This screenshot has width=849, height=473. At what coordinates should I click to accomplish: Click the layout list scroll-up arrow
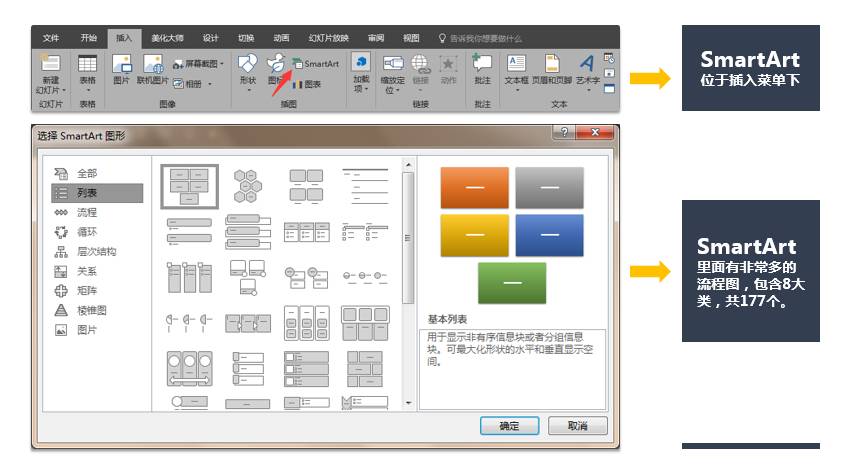coord(408,165)
